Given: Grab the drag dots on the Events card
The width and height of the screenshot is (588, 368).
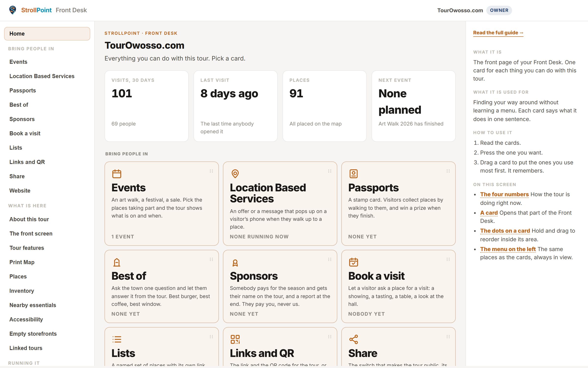Looking at the screenshot, I should click(x=211, y=171).
